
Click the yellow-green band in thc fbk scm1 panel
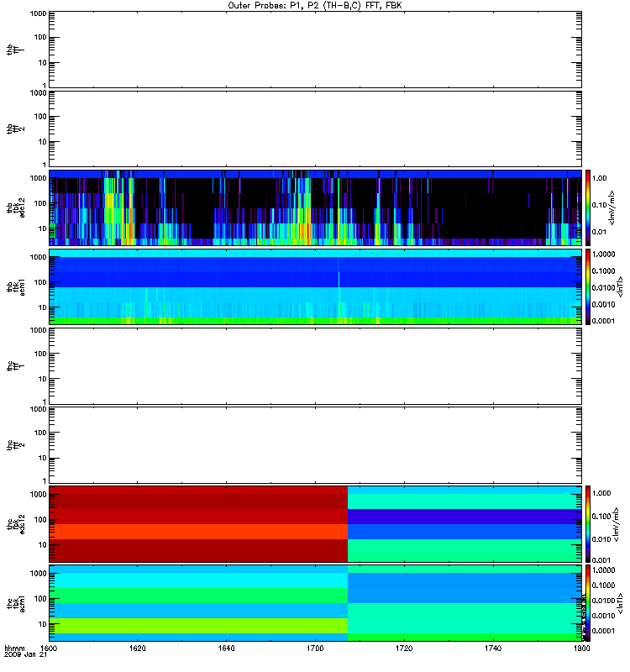pyautogui.click(x=198, y=626)
